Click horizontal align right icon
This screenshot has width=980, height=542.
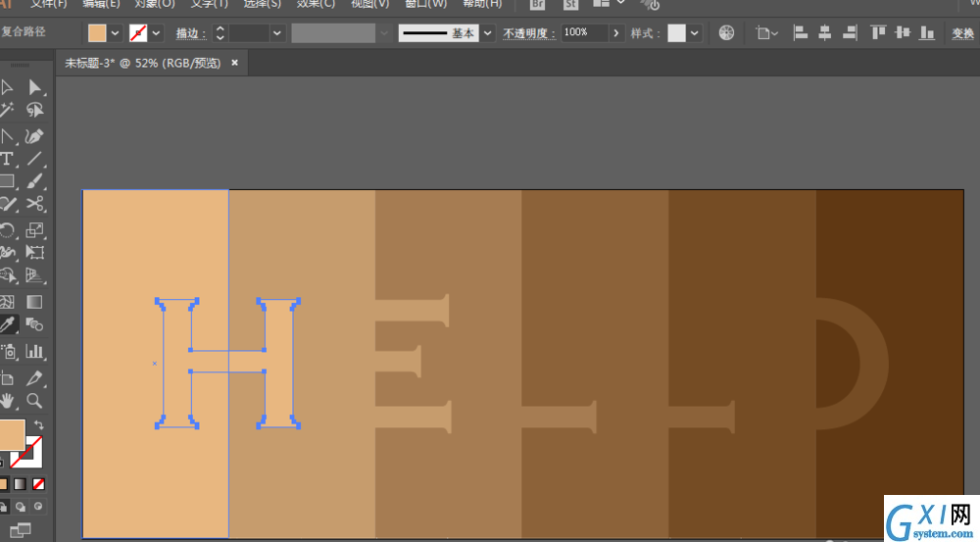(x=850, y=32)
